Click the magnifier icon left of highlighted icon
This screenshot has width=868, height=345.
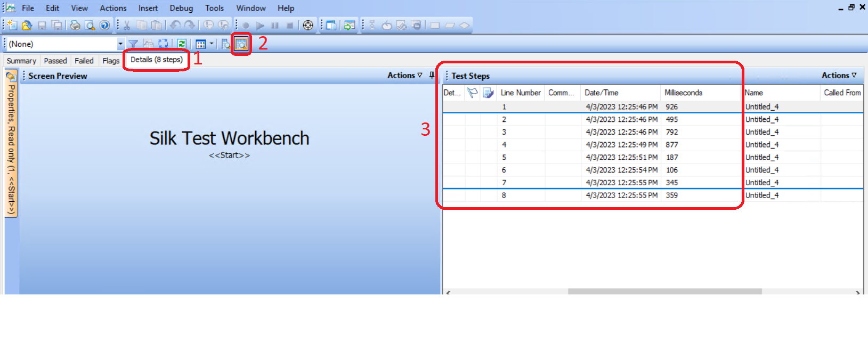point(226,44)
